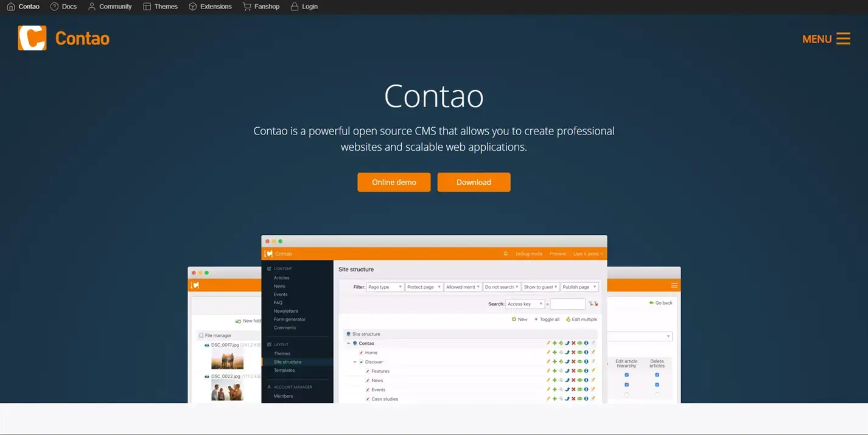Toggle the eye visibility icon in Discover row
This screenshot has width=868, height=435.
pyautogui.click(x=579, y=362)
